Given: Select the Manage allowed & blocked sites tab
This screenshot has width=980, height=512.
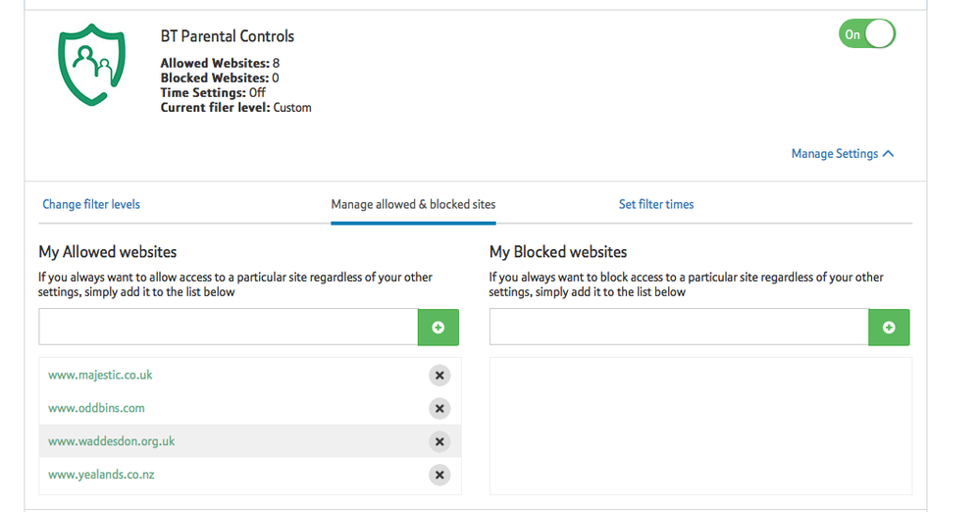Looking at the screenshot, I should point(413,204).
